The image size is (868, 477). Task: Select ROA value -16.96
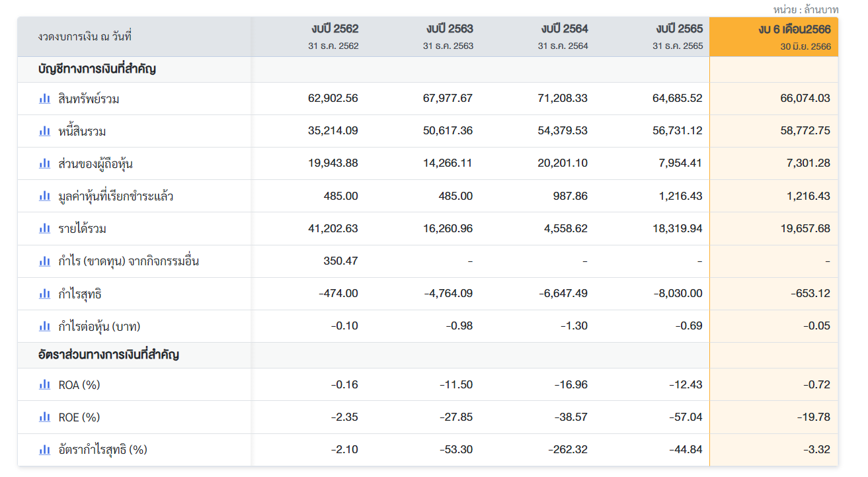(x=572, y=384)
